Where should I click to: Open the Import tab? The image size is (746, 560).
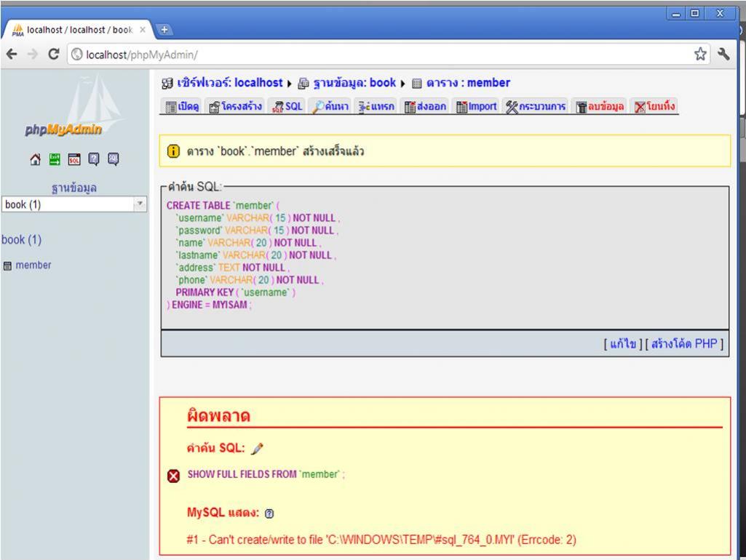[476, 106]
